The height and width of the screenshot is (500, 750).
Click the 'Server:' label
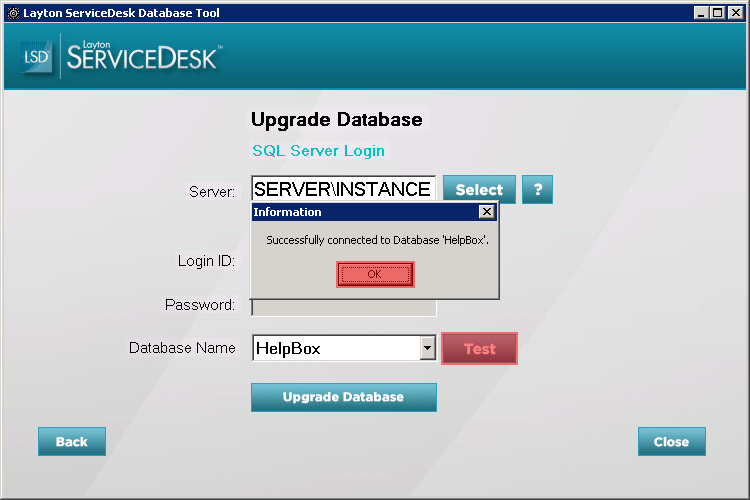(212, 192)
